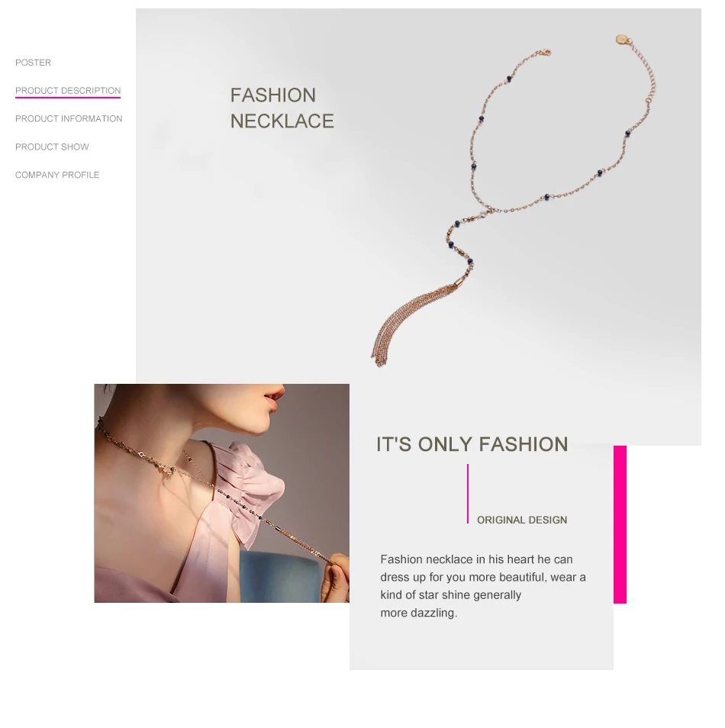The height and width of the screenshot is (728, 725).
Task: Click the model wearing necklace photo
Action: pos(221,493)
